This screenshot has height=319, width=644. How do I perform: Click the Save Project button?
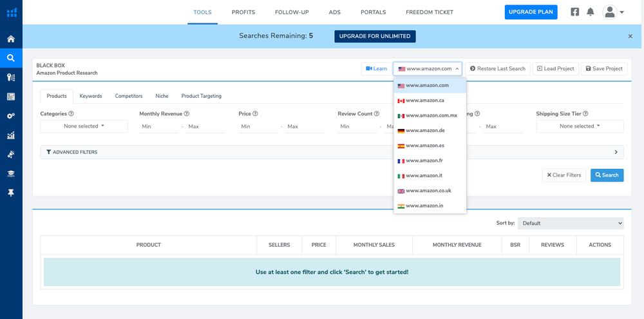tap(604, 69)
